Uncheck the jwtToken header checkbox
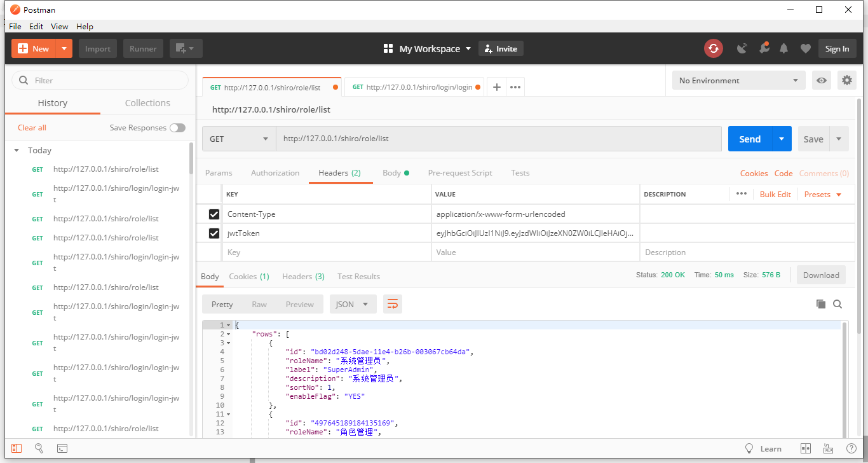 click(214, 233)
